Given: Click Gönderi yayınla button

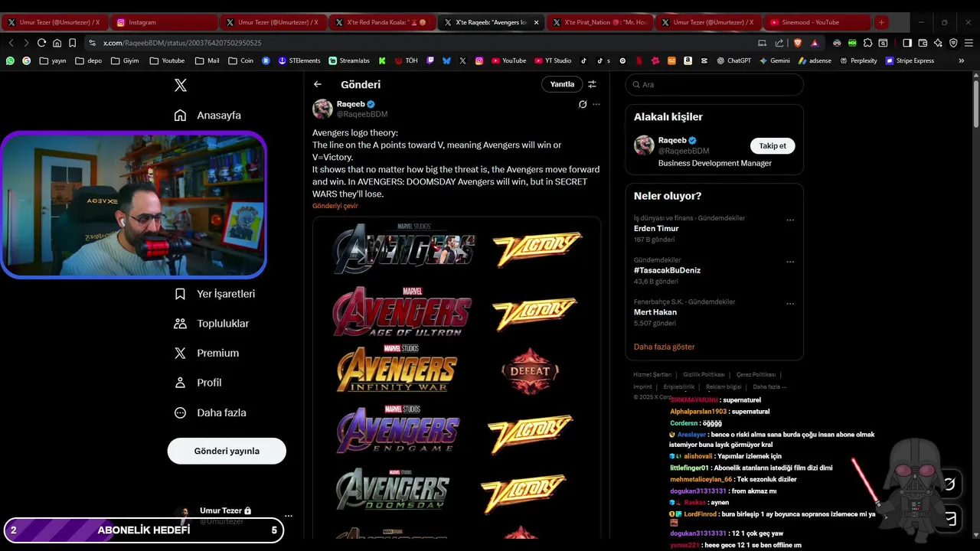Looking at the screenshot, I should (x=227, y=451).
